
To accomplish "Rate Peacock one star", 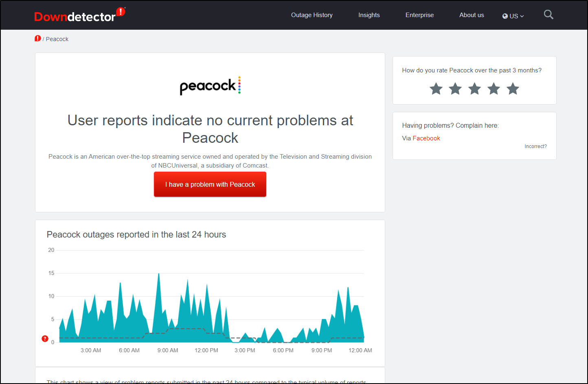I will [436, 89].
